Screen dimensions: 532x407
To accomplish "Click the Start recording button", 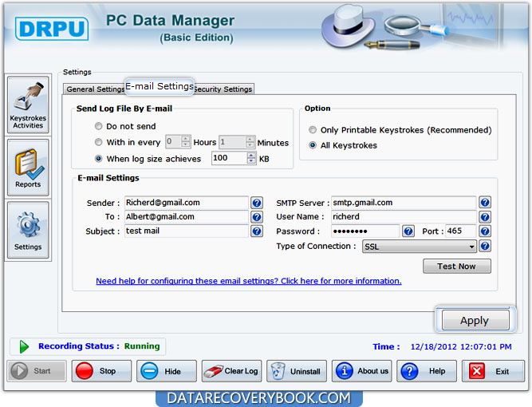I will click(x=37, y=371).
